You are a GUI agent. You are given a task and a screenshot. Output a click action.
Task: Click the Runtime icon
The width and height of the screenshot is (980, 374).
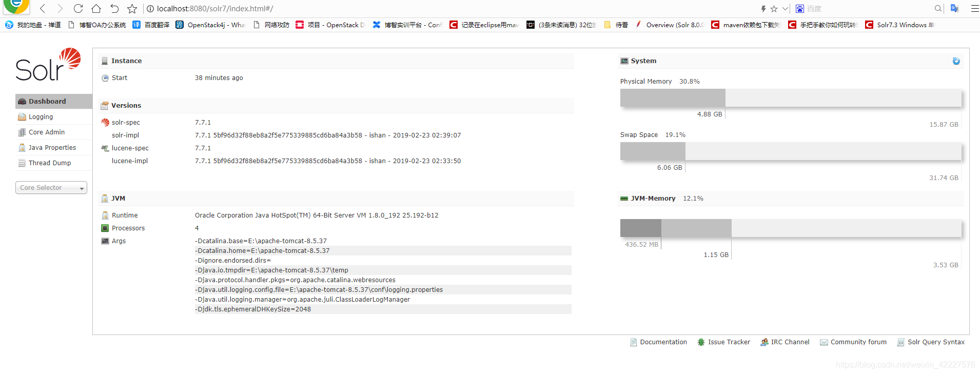pos(105,215)
